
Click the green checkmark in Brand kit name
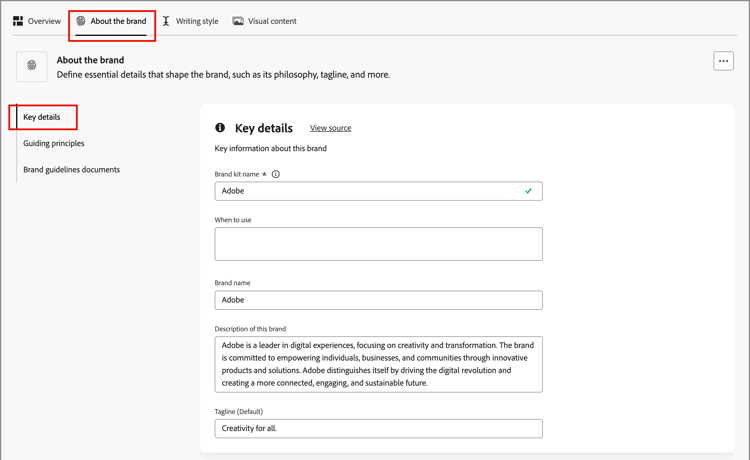[x=528, y=191]
